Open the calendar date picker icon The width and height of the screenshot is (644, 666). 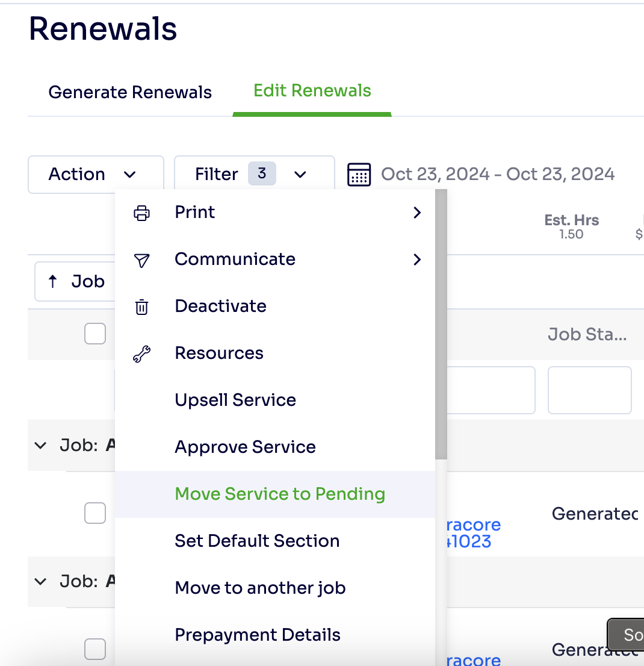click(x=359, y=175)
